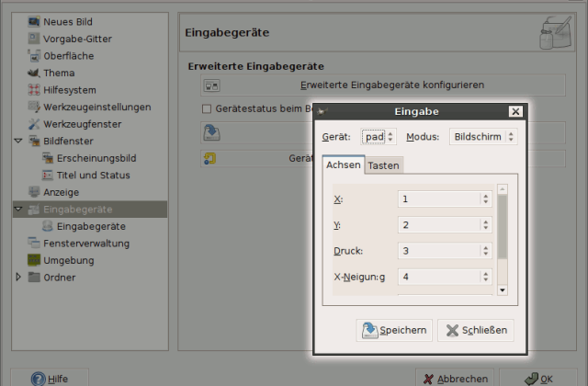Viewport: 588px width, 386px height.
Task: Click the axes list scroll up arrow
Action: click(503, 189)
